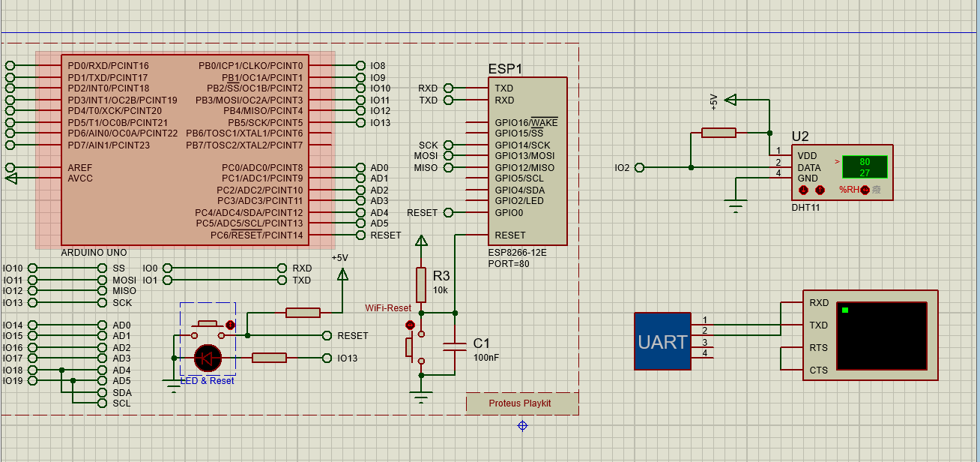Click the 'ESP1' reference label
Viewport: 980px width, 462px height.
505,69
